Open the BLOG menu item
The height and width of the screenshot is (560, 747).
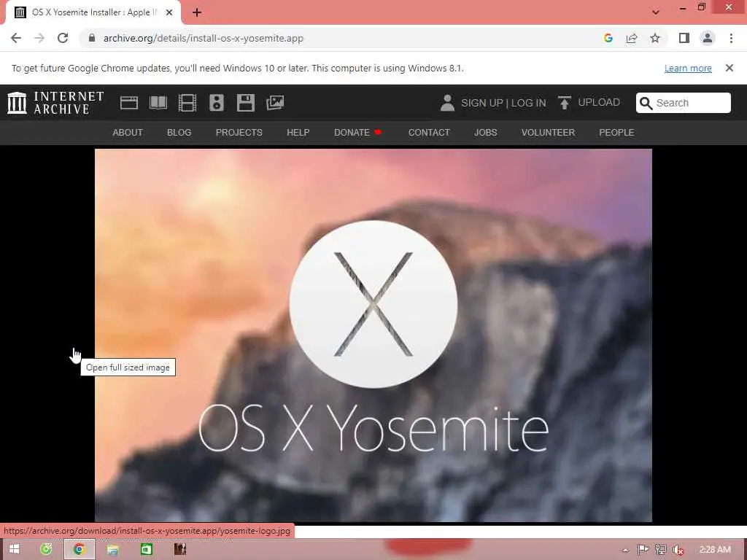pyautogui.click(x=179, y=133)
